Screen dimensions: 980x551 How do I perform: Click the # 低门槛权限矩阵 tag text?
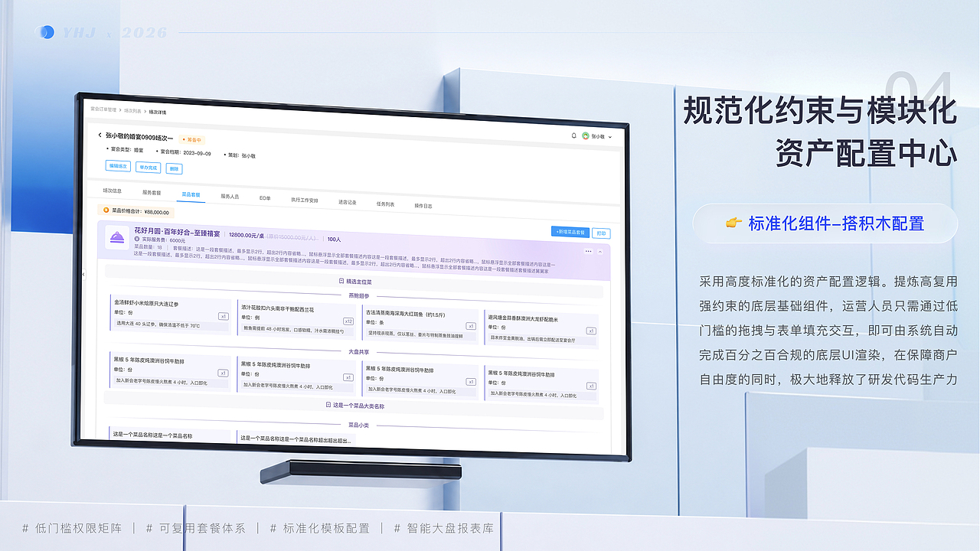tap(70, 528)
